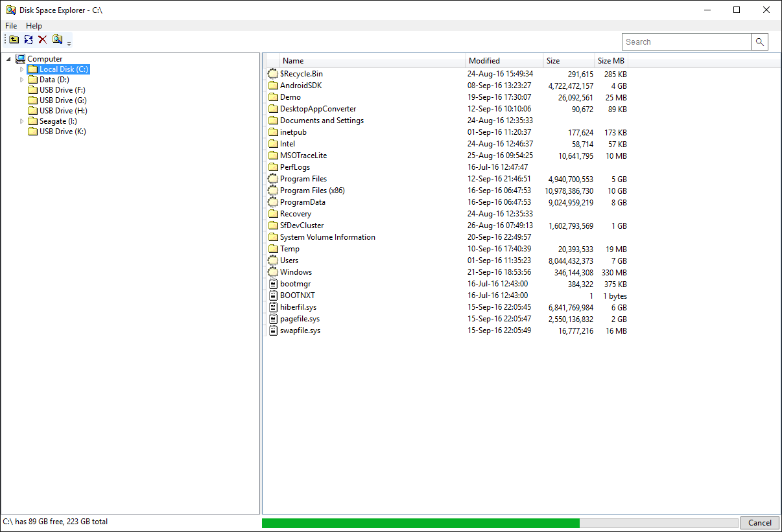Click the AndroidSDK folder icon
This screenshot has width=782, height=532.
tap(273, 86)
